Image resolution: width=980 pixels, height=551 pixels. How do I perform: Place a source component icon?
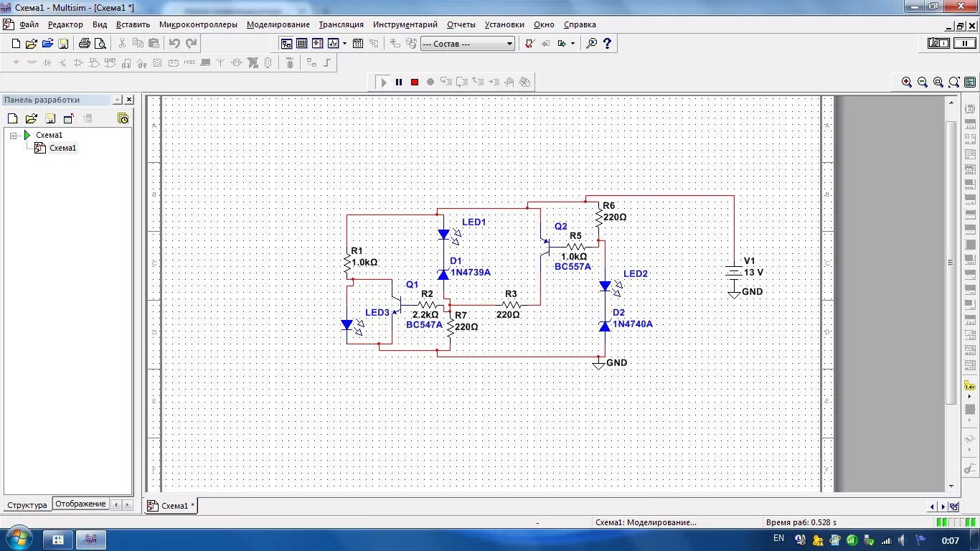click(x=16, y=62)
